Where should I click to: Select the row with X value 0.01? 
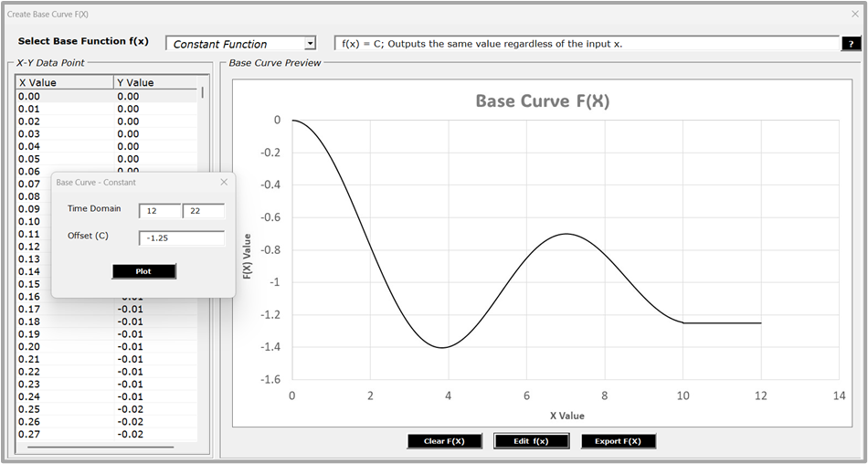click(x=106, y=109)
